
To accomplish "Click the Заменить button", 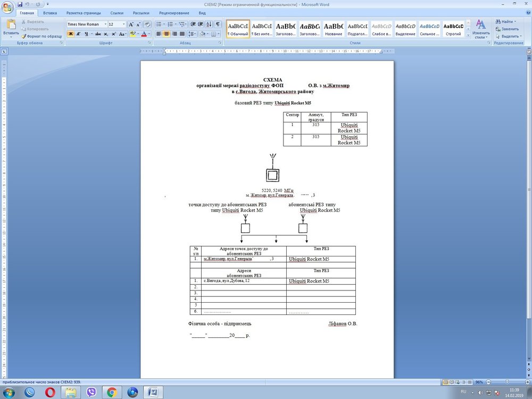I will click(509, 29).
